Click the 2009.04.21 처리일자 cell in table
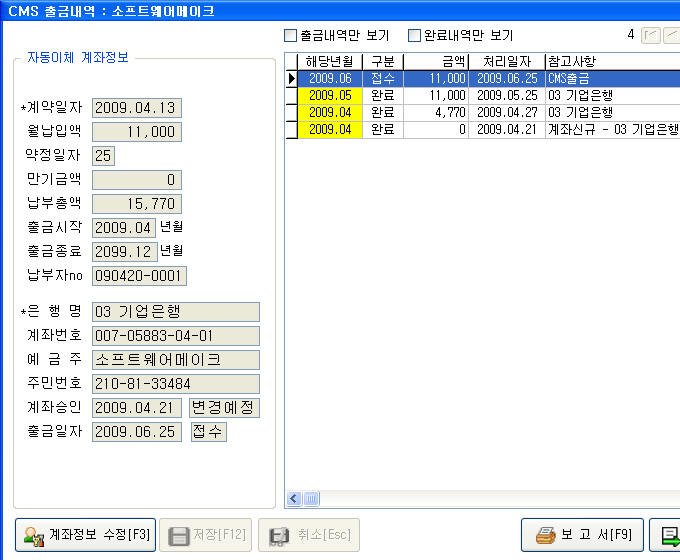The width and height of the screenshot is (680, 560). (507, 129)
